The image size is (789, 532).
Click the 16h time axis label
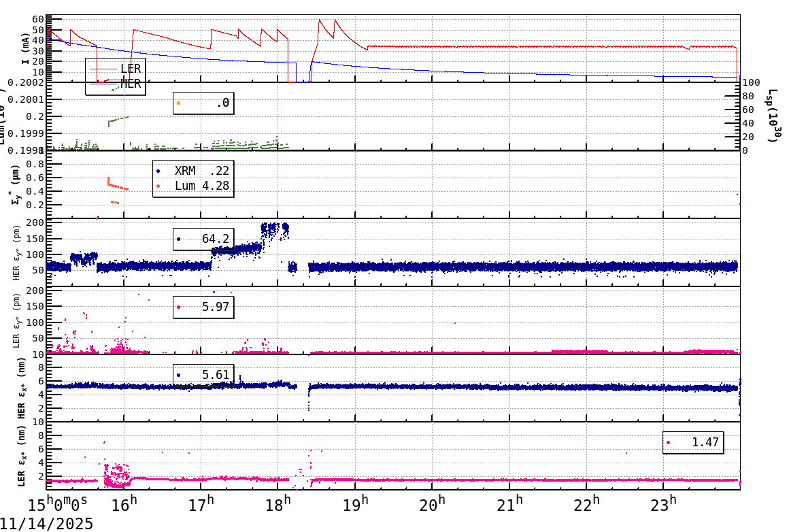[124, 504]
